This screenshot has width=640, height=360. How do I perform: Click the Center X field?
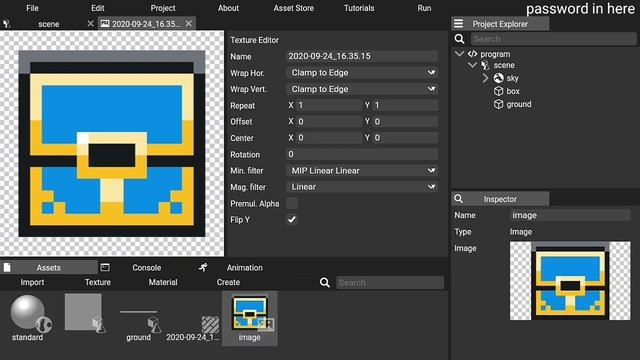329,138
